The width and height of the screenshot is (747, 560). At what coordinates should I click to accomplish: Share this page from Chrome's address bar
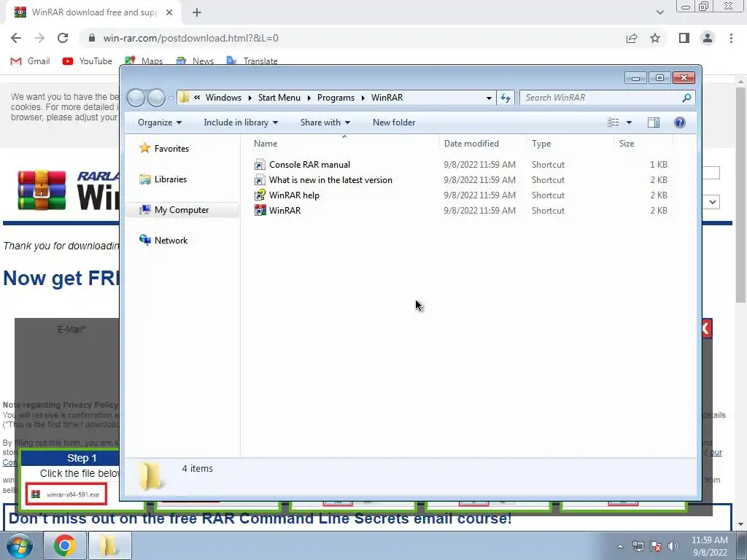point(632,38)
